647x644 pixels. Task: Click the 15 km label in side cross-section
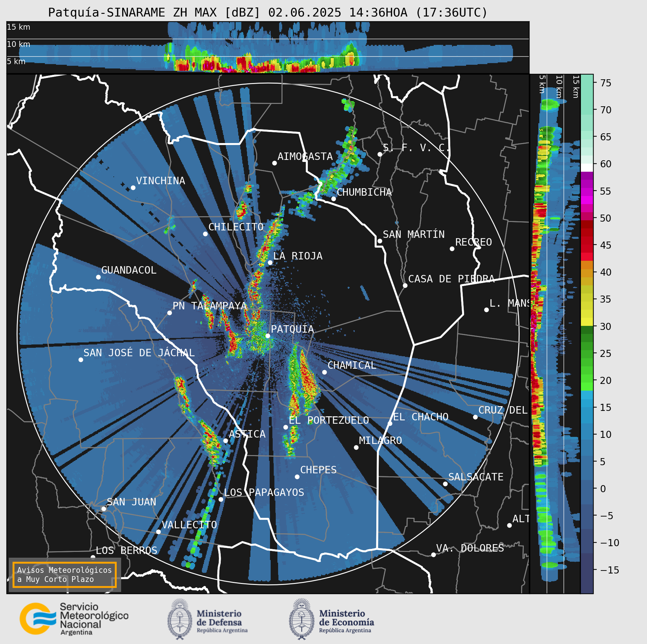point(576,87)
